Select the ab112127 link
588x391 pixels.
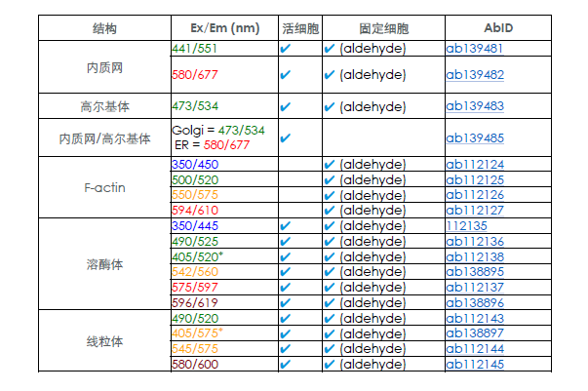(x=474, y=210)
